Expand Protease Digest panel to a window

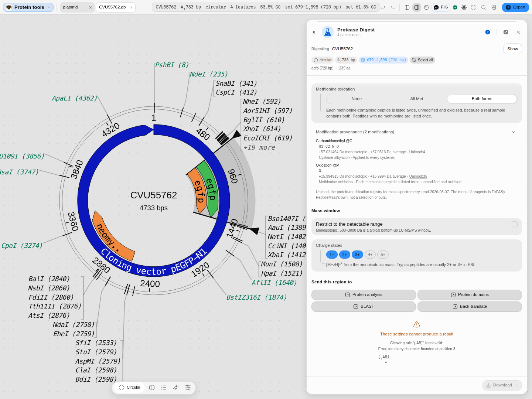click(506, 32)
